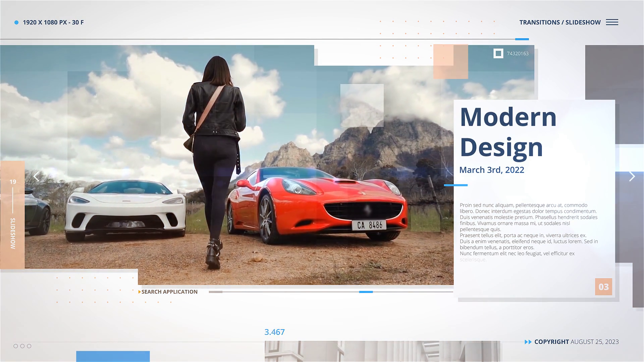This screenshot has width=644, height=362.
Task: Click the blue rectangle at the bottom left
Action: [x=113, y=356]
